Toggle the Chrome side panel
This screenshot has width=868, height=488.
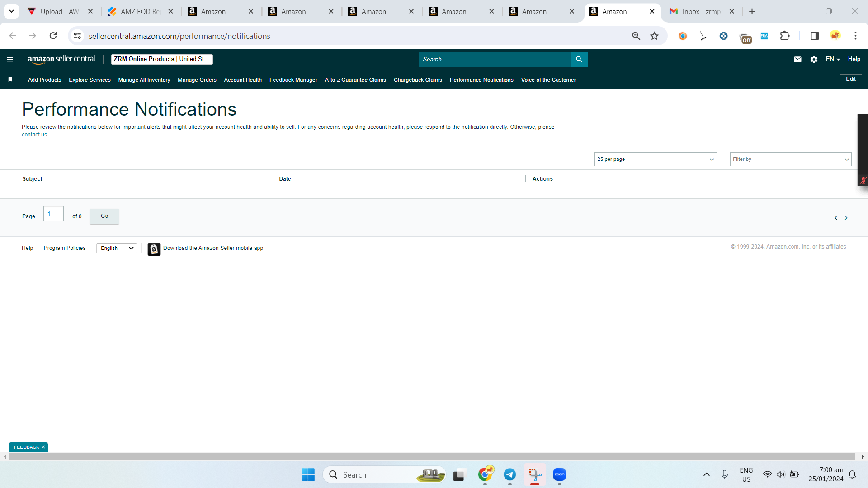click(x=815, y=36)
